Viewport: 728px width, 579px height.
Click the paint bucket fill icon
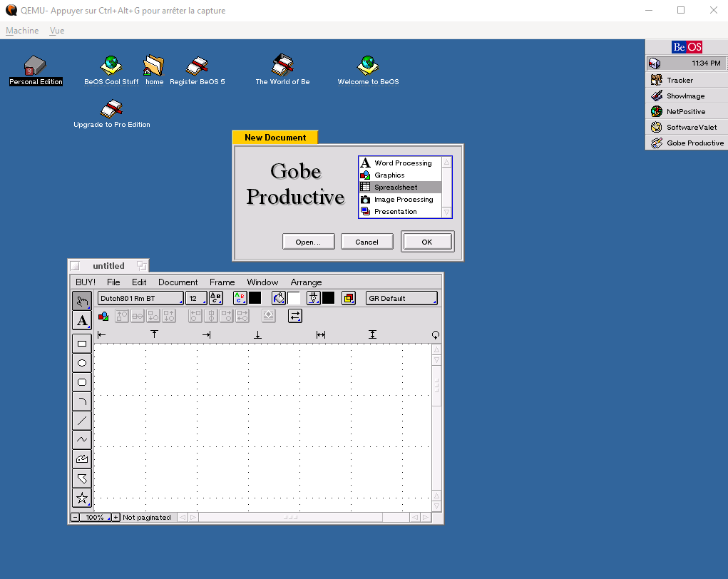(x=279, y=298)
